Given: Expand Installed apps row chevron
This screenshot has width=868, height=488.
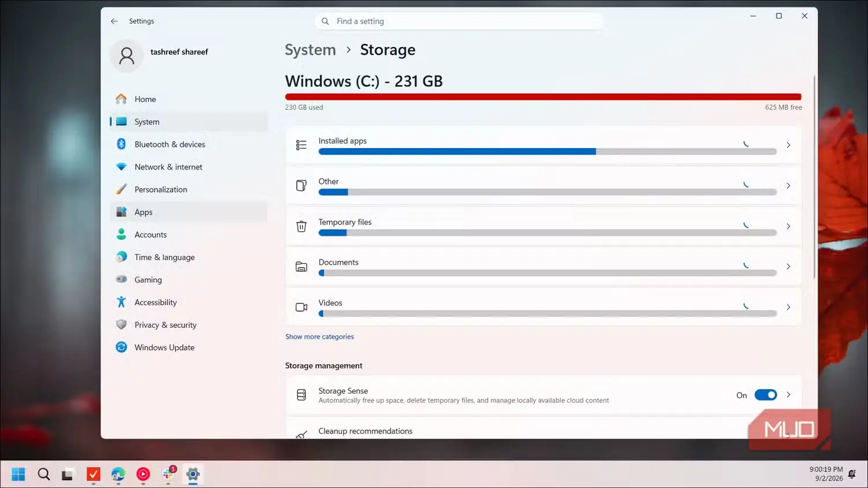Looking at the screenshot, I should (x=788, y=145).
